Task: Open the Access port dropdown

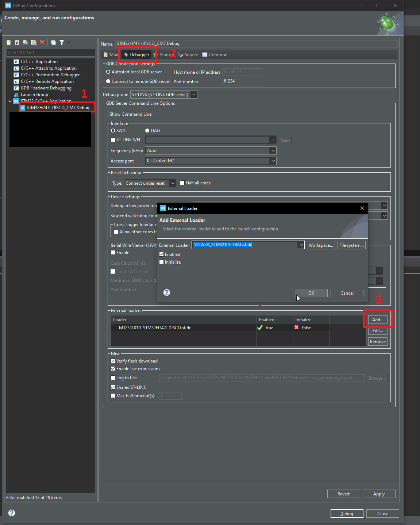Action: 273,161
